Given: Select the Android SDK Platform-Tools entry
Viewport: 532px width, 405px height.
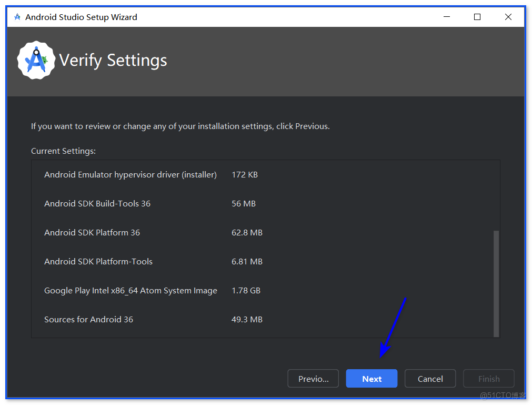Looking at the screenshot, I should pyautogui.click(x=98, y=261).
